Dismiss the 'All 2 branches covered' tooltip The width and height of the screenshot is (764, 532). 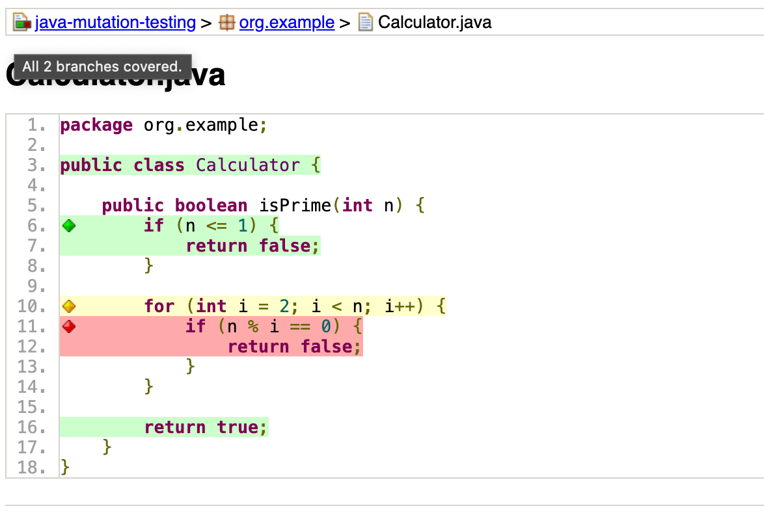tap(102, 66)
